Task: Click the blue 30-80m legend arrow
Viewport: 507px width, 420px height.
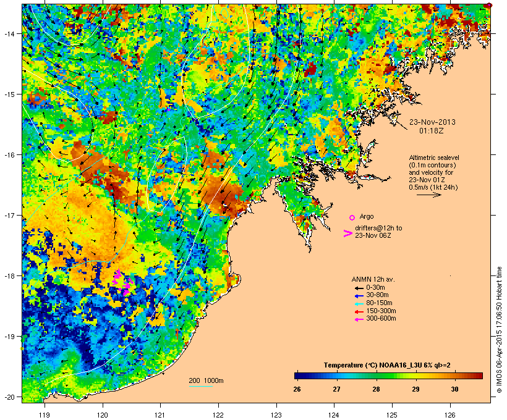Action: (x=359, y=296)
